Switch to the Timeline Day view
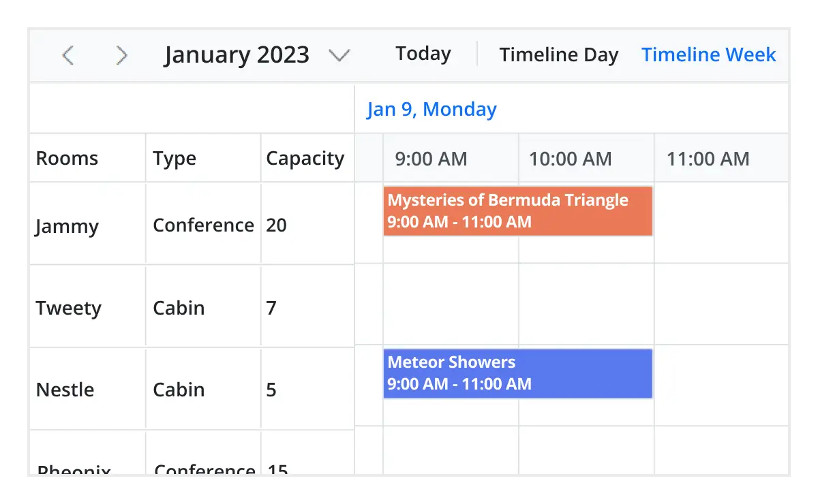 tap(558, 54)
